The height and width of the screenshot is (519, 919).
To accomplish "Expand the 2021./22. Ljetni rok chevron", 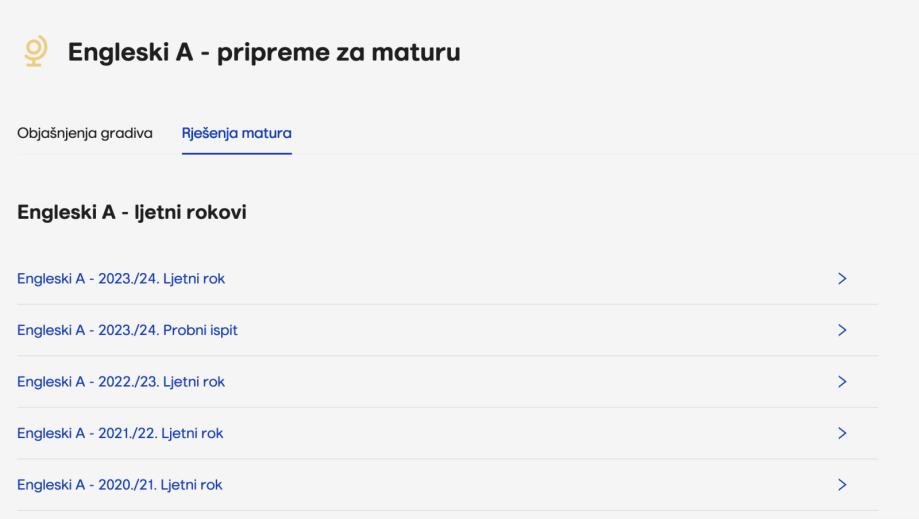I will (842, 433).
